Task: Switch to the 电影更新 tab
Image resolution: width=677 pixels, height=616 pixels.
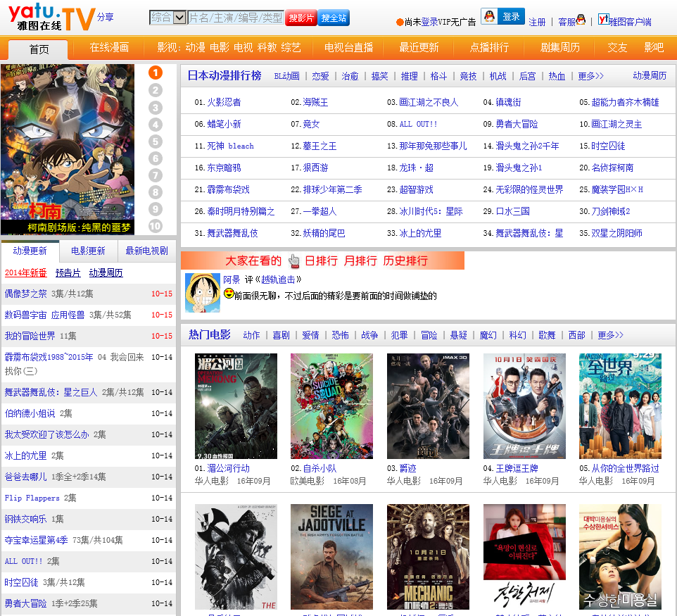Action: click(88, 251)
